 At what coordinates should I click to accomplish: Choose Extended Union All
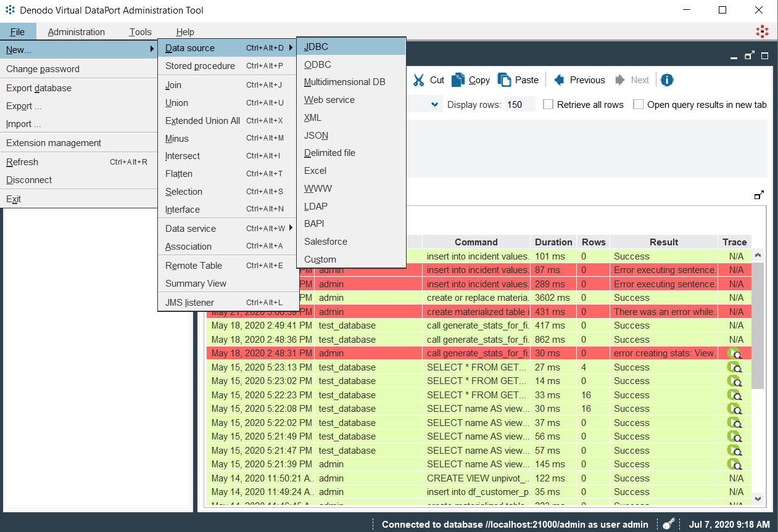point(228,121)
